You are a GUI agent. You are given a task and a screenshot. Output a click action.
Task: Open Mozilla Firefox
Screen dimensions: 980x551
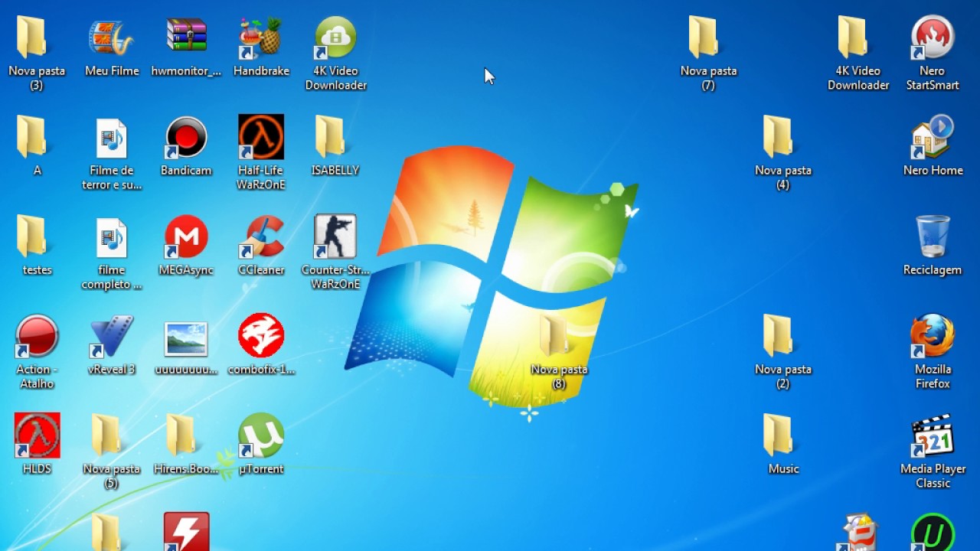[x=932, y=335]
